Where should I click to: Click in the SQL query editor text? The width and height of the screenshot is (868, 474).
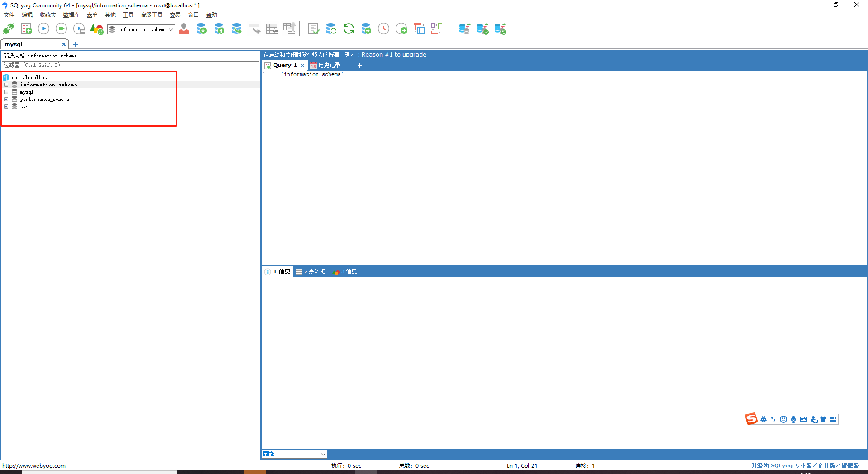[312, 74]
